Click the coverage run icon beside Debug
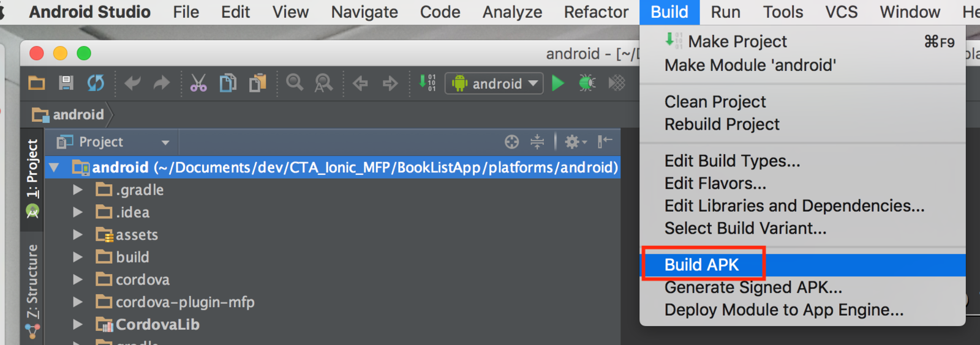 click(x=617, y=83)
